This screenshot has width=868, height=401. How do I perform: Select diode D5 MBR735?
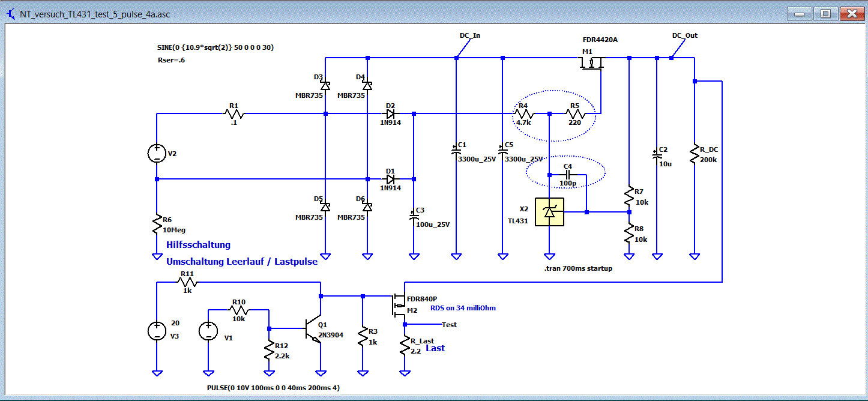[325, 207]
